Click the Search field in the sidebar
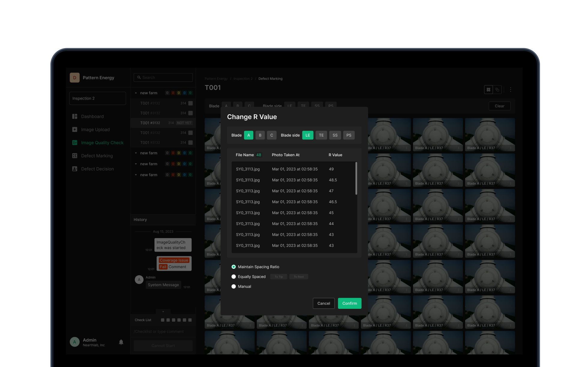This screenshot has width=588, height=367. [163, 77]
